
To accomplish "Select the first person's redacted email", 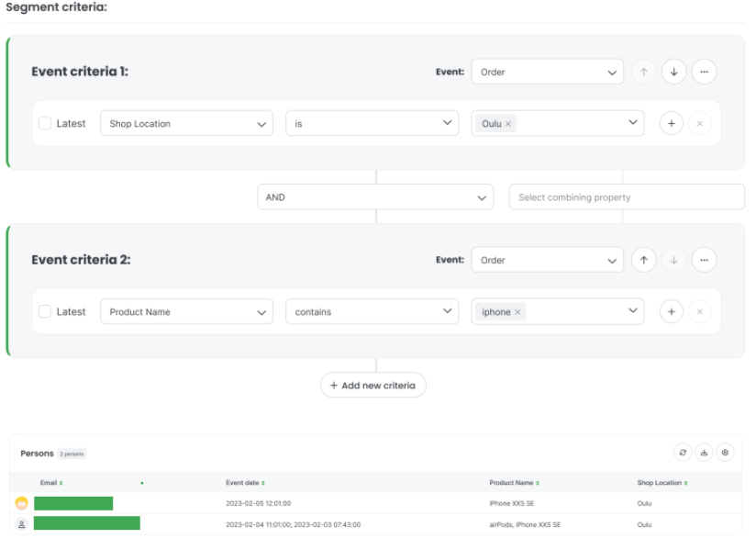I will pos(73,503).
